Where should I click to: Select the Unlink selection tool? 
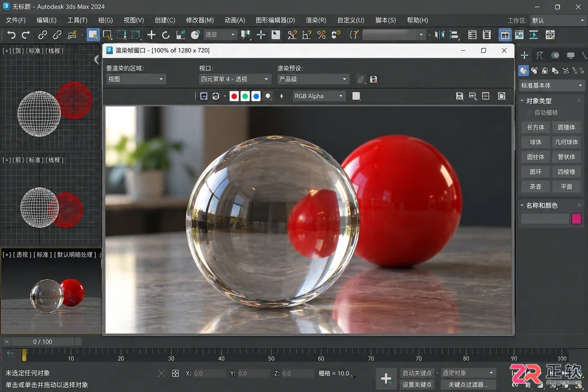57,35
